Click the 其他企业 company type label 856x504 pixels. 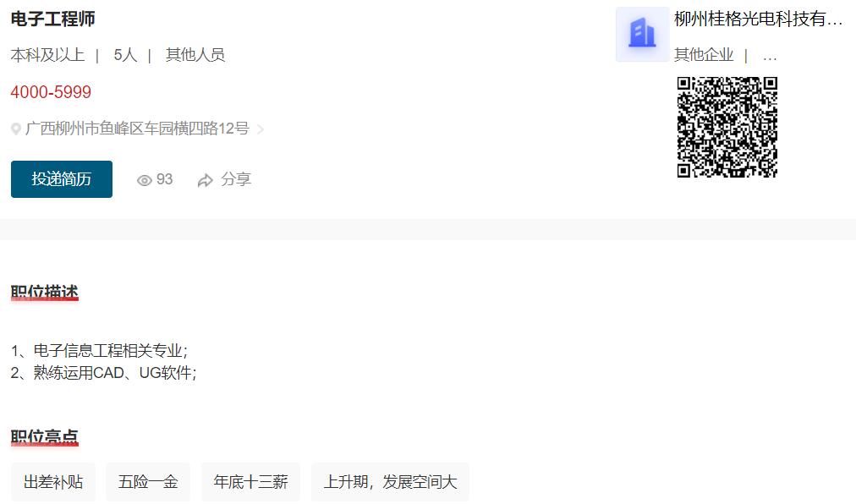click(704, 55)
